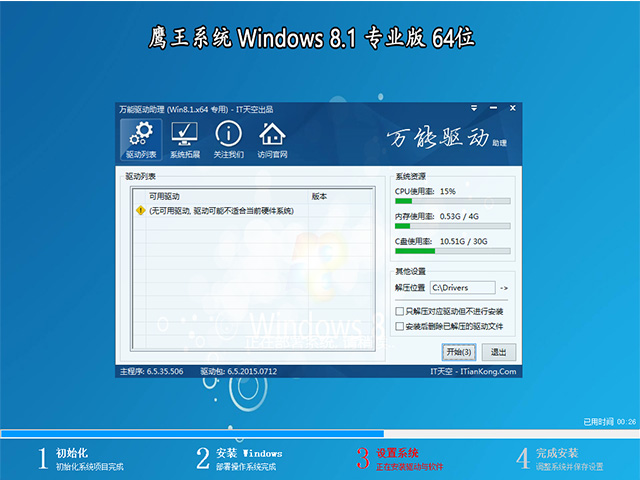Click the IT天空 - ITianKong.Com link
The image size is (640, 480).
coord(473,371)
